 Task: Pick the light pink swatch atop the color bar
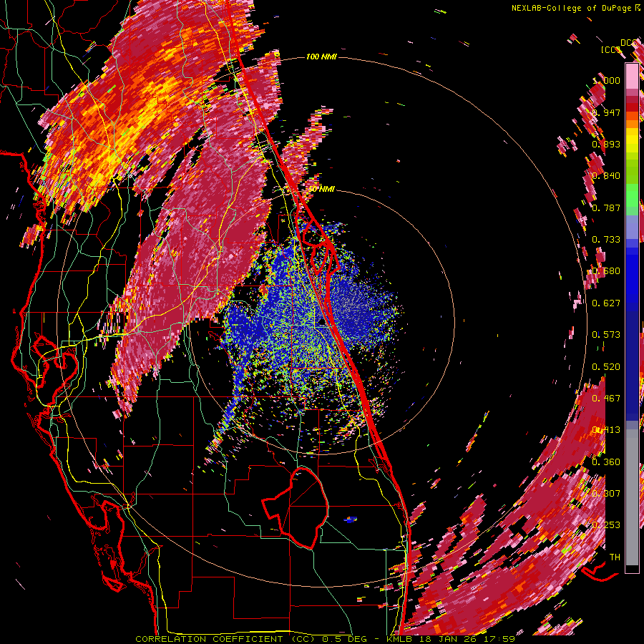(632, 76)
